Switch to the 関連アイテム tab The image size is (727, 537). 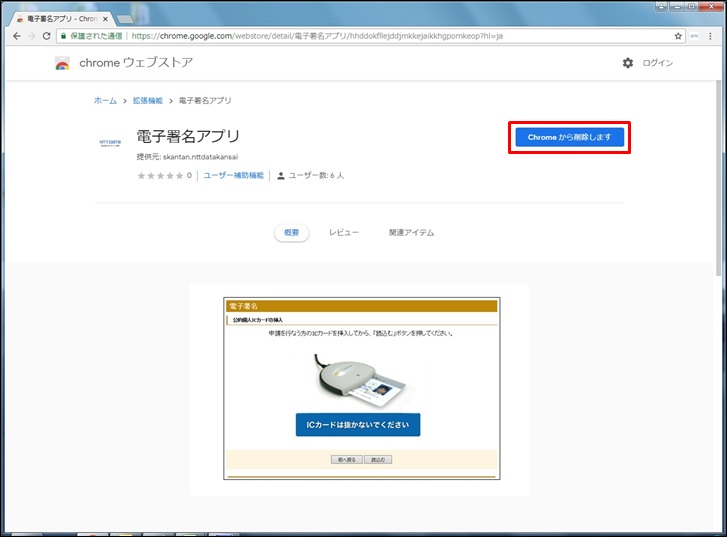pos(411,232)
